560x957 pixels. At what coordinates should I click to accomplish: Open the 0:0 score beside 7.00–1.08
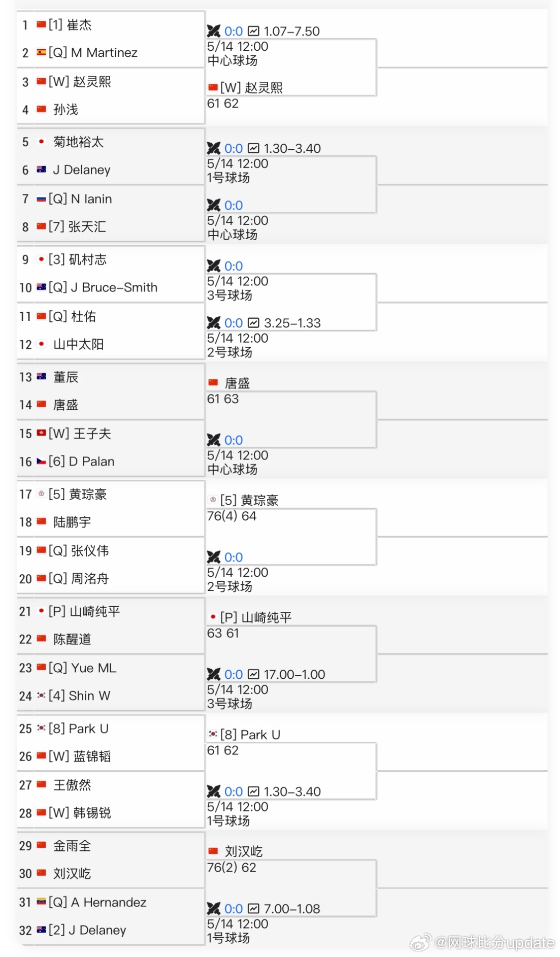pos(234,908)
